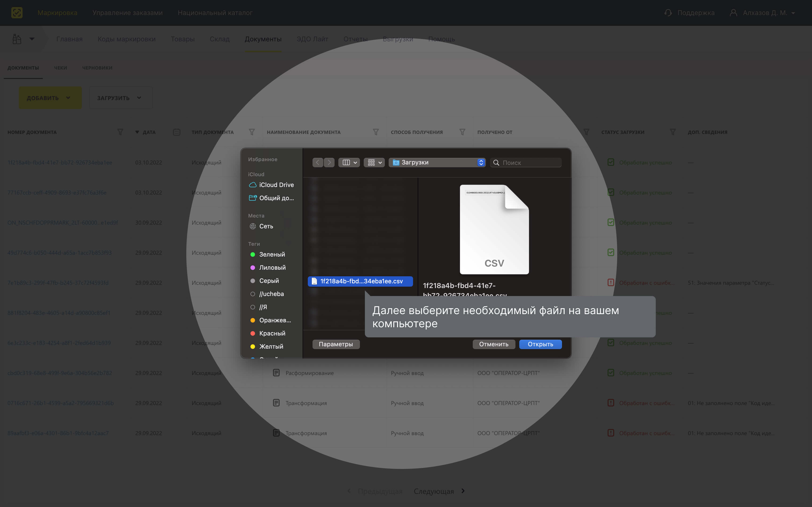The image size is (812, 507).
Task: Open the Помощь tab
Action: click(441, 39)
